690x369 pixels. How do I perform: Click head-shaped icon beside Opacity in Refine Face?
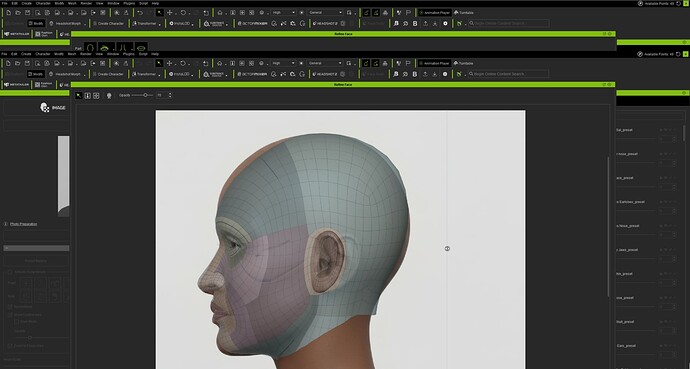pyautogui.click(x=109, y=95)
